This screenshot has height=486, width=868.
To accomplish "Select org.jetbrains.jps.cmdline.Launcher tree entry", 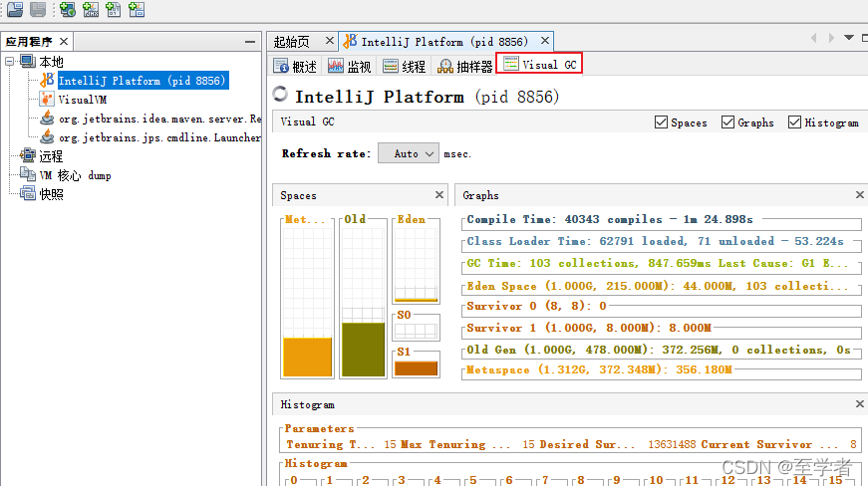I will (x=159, y=137).
